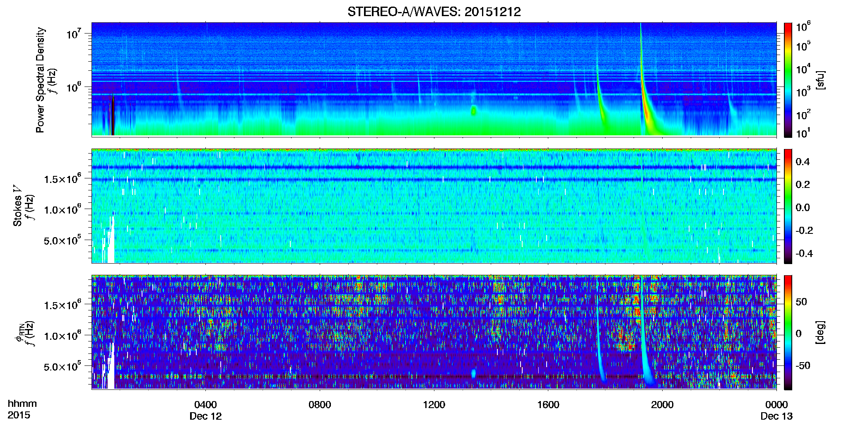Click the 50 label on degrees color bar
Image resolution: width=868 pixels, height=447 pixels.
click(801, 302)
